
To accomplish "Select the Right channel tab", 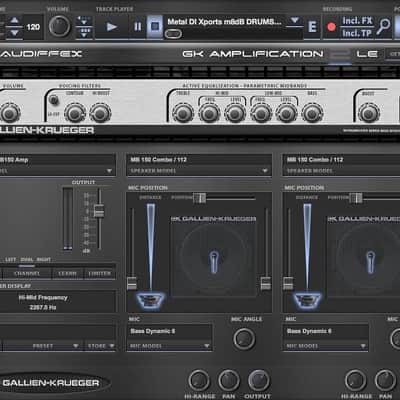I will point(44,259).
